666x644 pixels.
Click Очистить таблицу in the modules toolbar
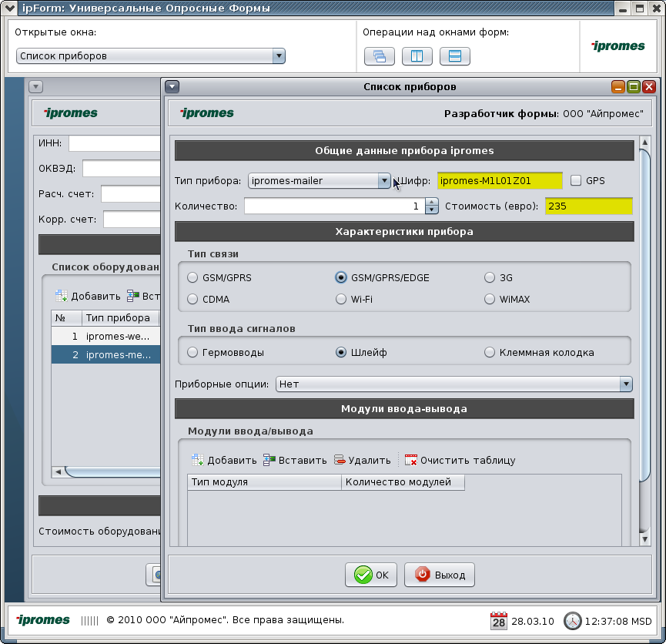[x=460, y=460]
